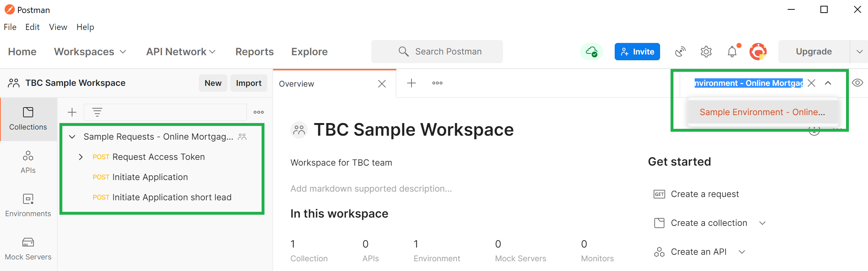Click the cloud sync status icon
Image resolution: width=868 pixels, height=271 pixels.
(592, 52)
